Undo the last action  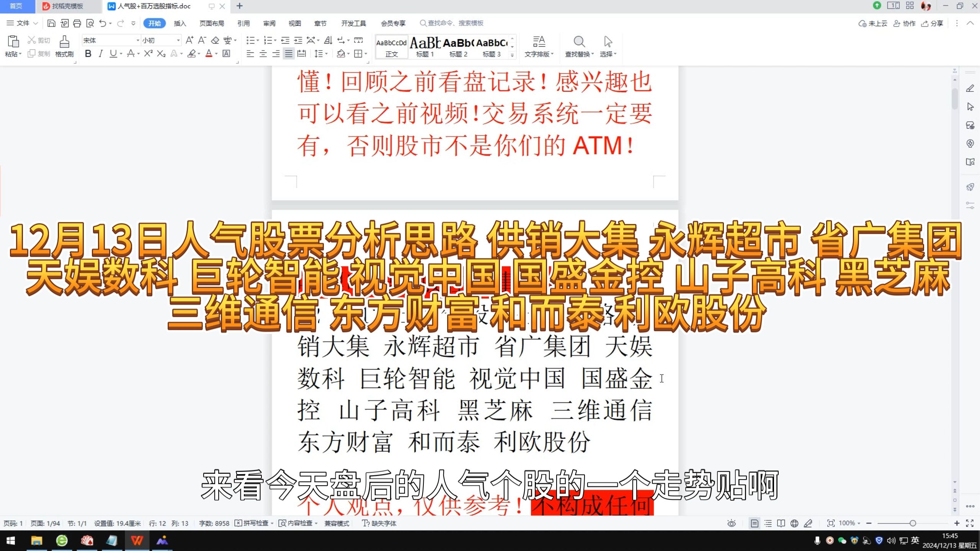[x=103, y=23]
